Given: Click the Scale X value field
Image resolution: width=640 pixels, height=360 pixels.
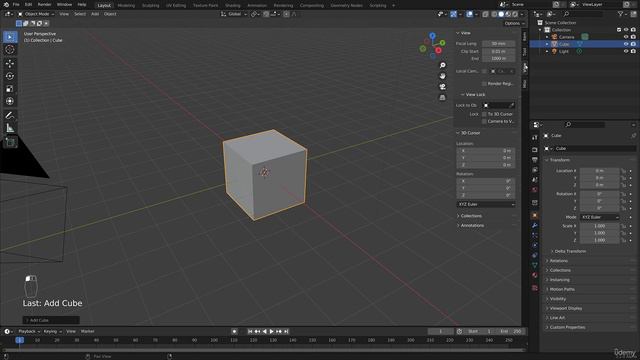Looking at the screenshot, I should click(x=600, y=226).
